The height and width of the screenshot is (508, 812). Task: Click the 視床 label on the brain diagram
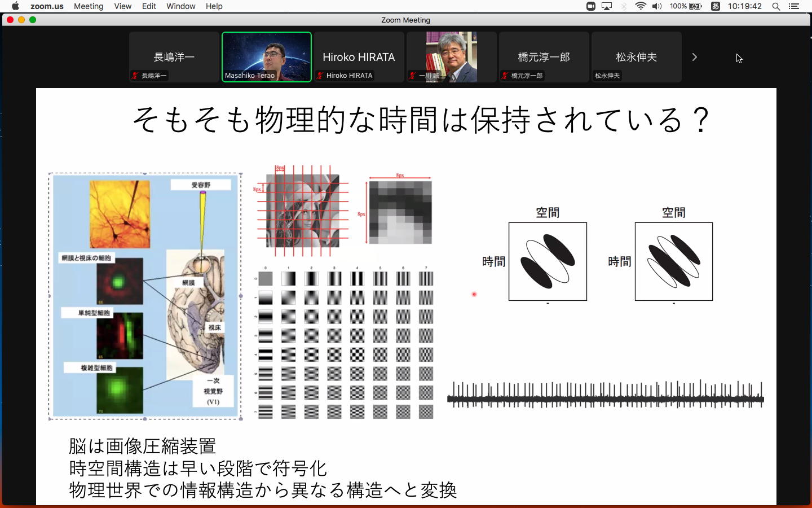tap(214, 327)
